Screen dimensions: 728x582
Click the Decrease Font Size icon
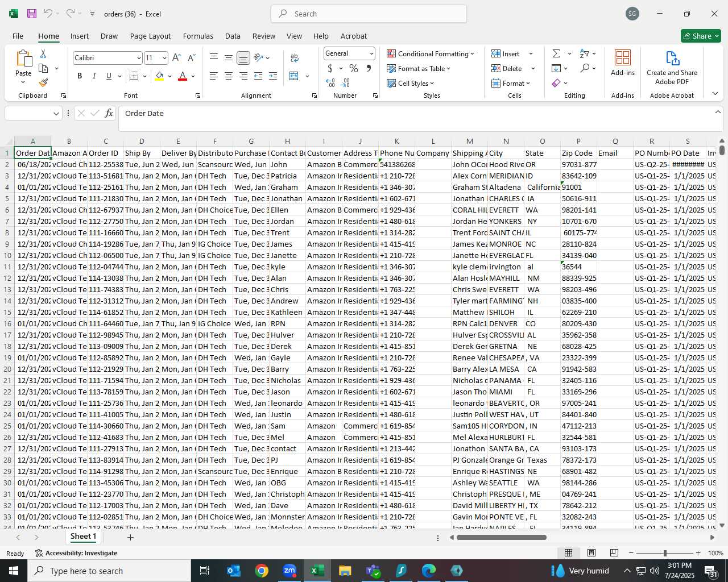[191, 57]
